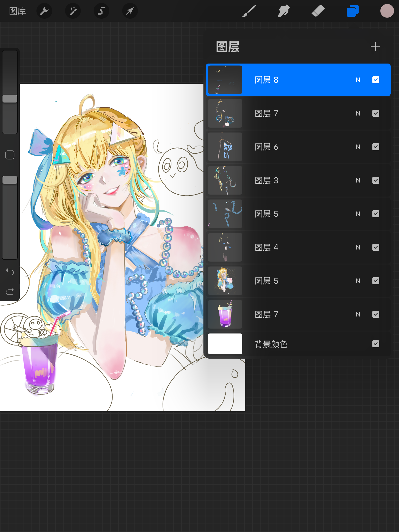Image resolution: width=399 pixels, height=532 pixels.
Task: Open blend mode N of 图层 8
Action: point(358,80)
